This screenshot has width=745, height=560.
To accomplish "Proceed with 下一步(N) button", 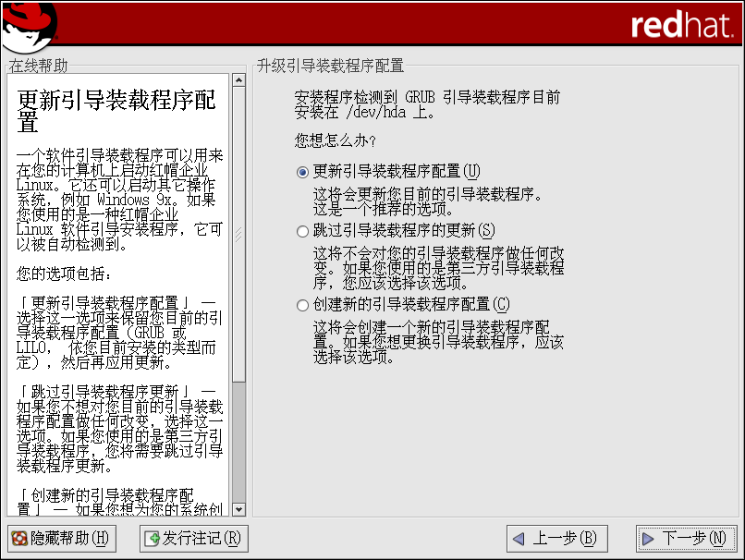I will coord(686,539).
